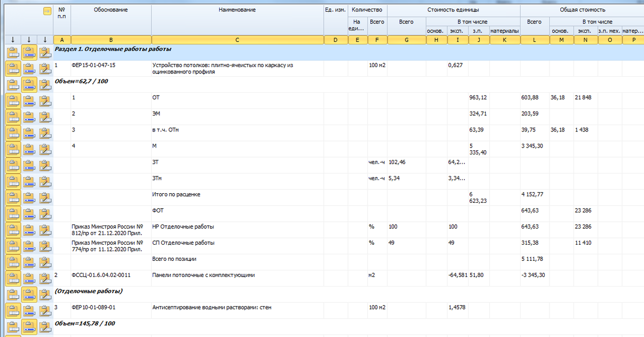This screenshot has height=337, width=644.
Task: Select 'Приказ Минстроя России № 812/пр' cell
Action: (111, 230)
